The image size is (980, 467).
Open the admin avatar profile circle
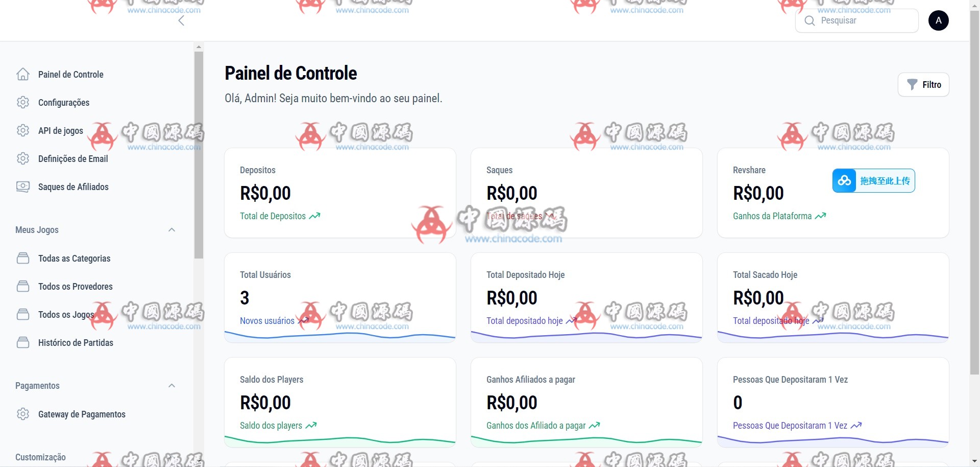point(938,21)
